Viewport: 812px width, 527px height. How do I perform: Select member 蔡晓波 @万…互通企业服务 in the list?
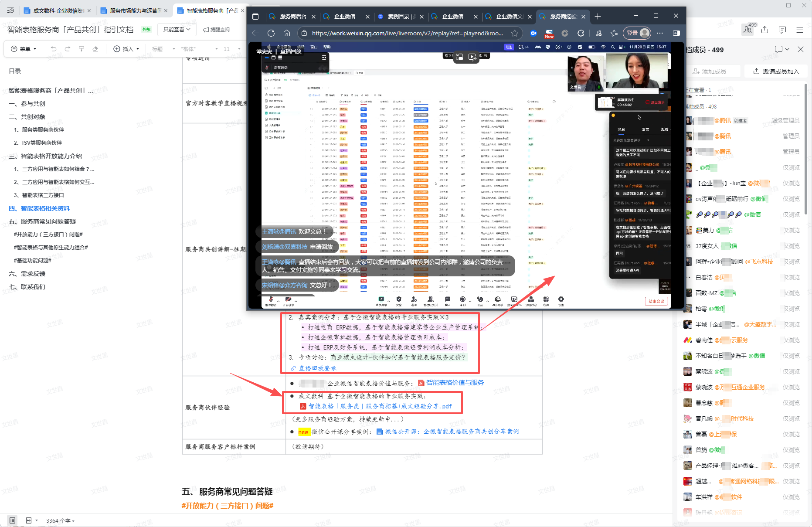coord(743,387)
